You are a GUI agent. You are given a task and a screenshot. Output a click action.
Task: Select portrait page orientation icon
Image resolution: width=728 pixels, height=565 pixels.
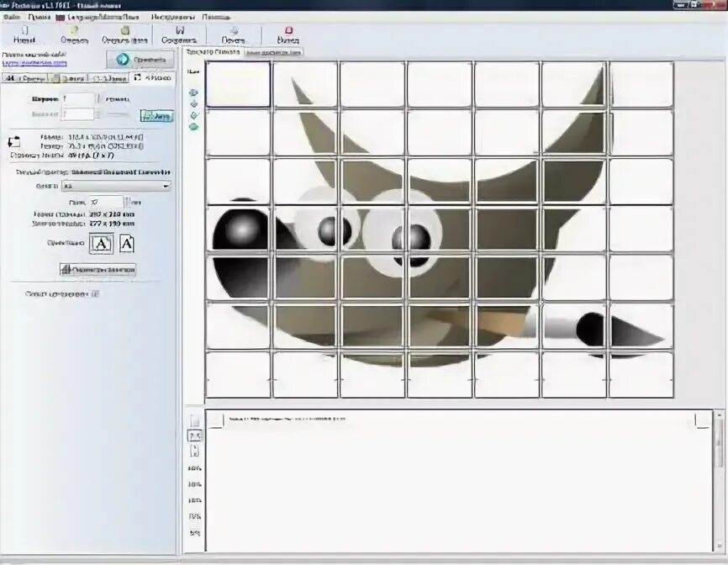click(x=127, y=243)
